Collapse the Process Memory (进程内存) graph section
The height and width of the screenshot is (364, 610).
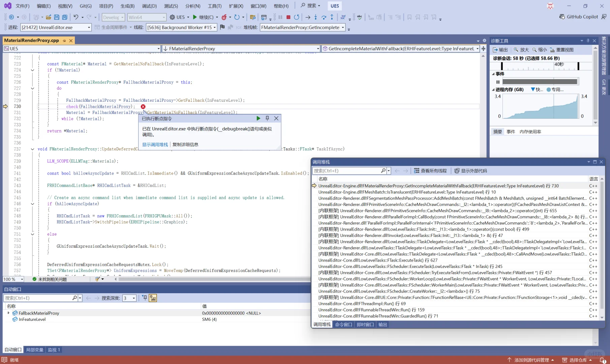tap(493, 90)
